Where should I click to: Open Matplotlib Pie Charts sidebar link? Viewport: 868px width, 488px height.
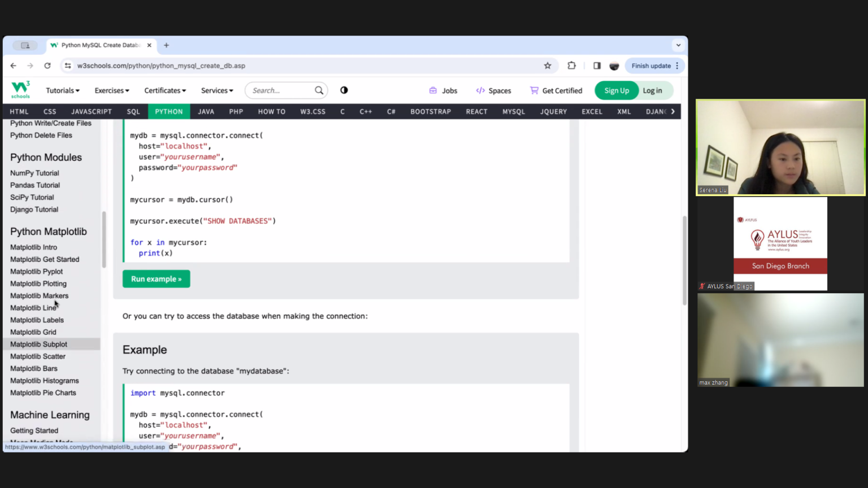click(43, 393)
